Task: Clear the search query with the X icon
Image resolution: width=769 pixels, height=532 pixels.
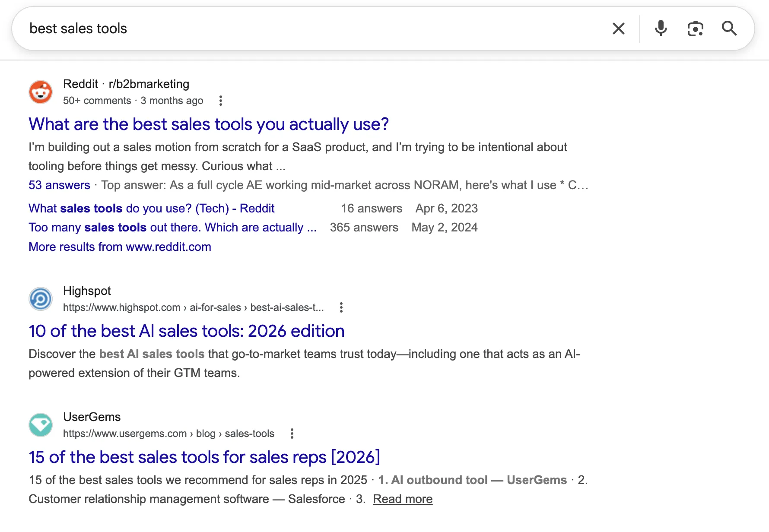Action: click(x=619, y=28)
